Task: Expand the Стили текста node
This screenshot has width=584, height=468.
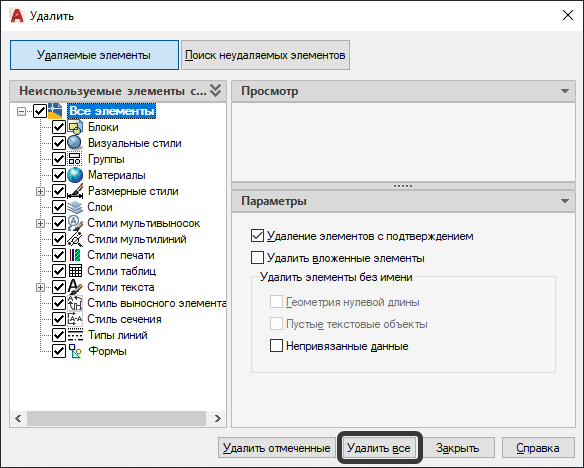Action: click(x=40, y=287)
